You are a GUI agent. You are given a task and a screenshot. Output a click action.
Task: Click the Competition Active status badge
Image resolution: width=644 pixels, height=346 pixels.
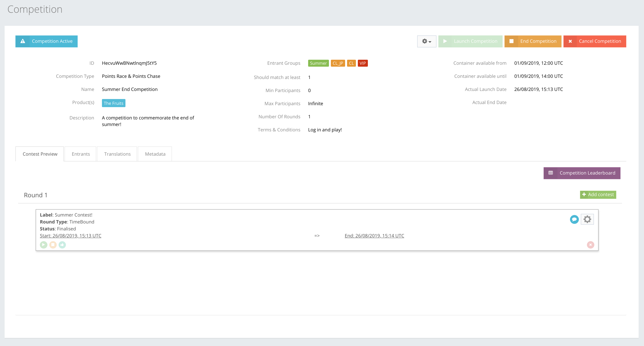(x=46, y=41)
